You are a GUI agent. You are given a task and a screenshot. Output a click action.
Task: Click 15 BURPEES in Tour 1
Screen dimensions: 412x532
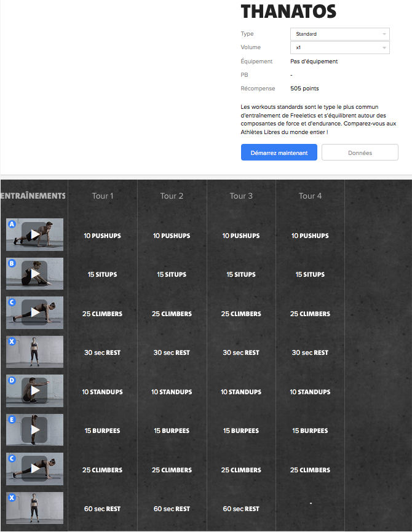[103, 431]
